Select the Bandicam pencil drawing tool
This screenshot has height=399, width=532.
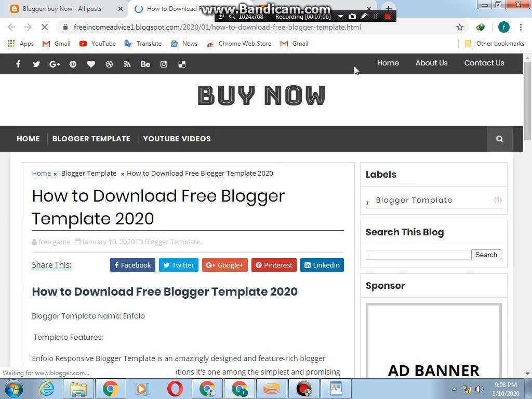click(363, 16)
